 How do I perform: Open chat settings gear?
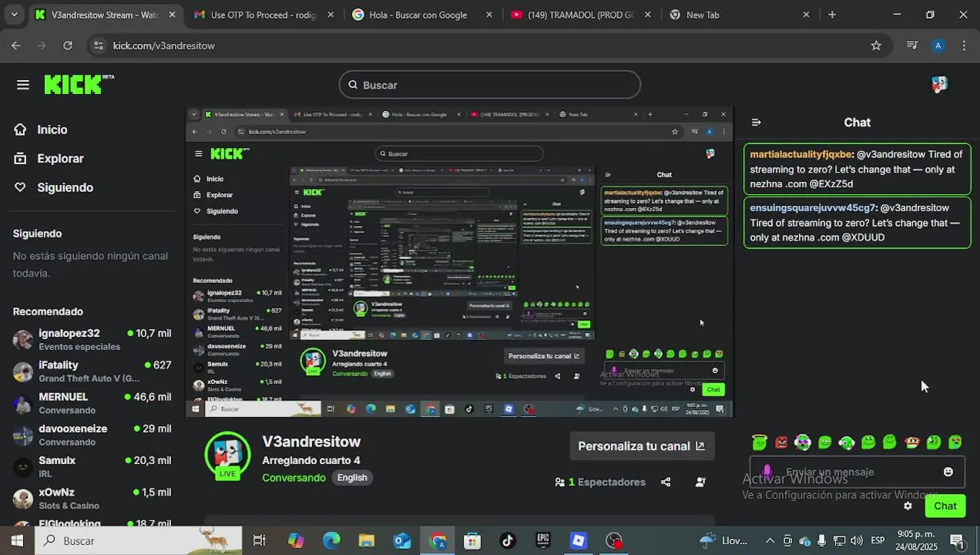click(x=908, y=506)
